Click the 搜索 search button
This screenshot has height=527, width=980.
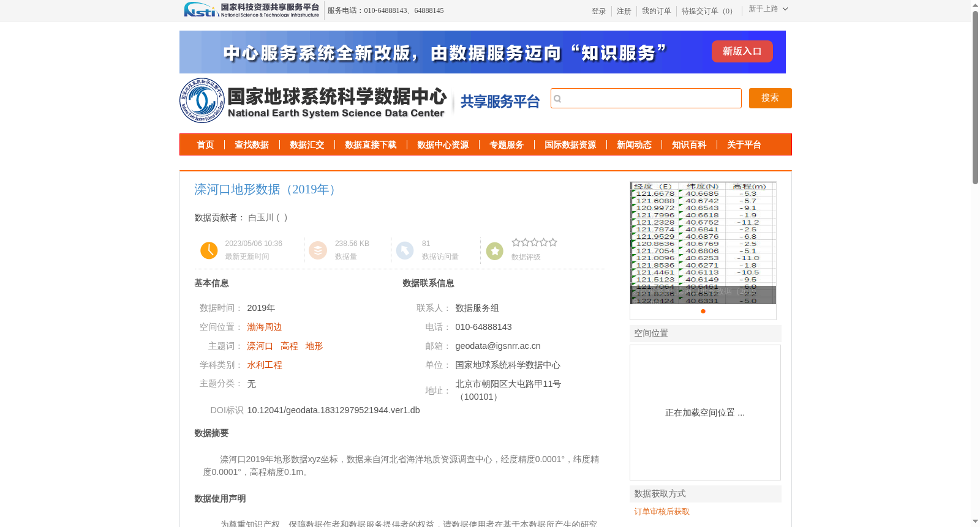click(770, 98)
